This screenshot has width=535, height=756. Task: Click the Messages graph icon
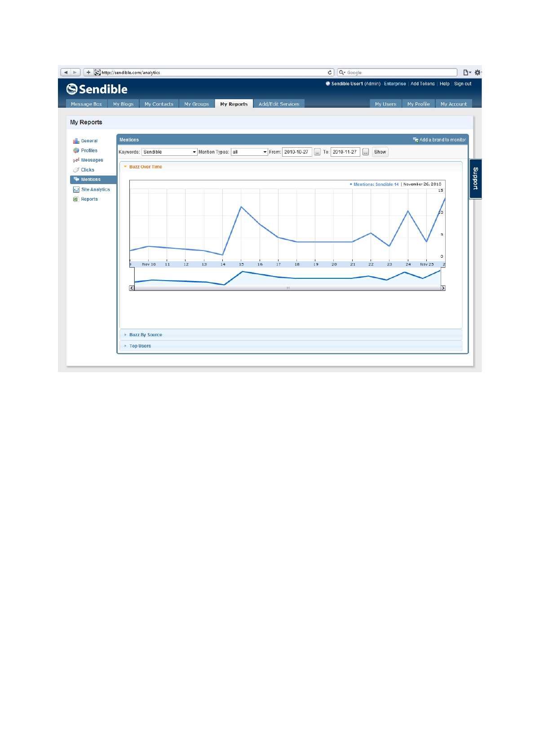coord(76,160)
